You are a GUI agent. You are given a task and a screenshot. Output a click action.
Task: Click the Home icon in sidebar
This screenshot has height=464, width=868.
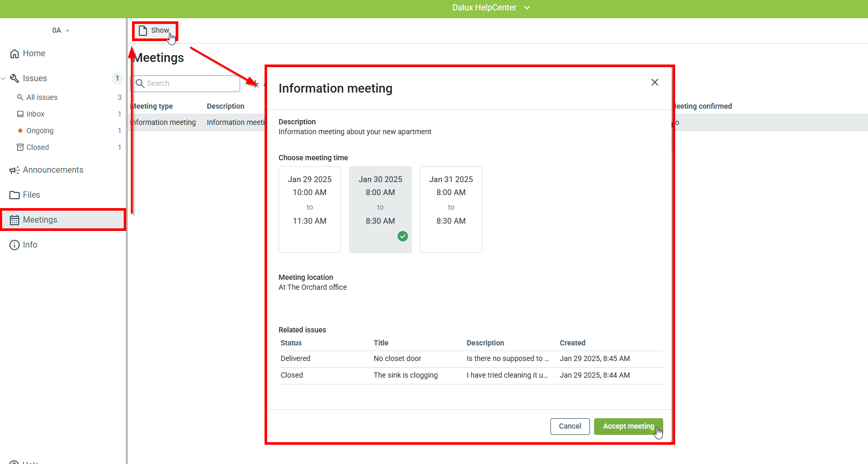click(x=15, y=54)
